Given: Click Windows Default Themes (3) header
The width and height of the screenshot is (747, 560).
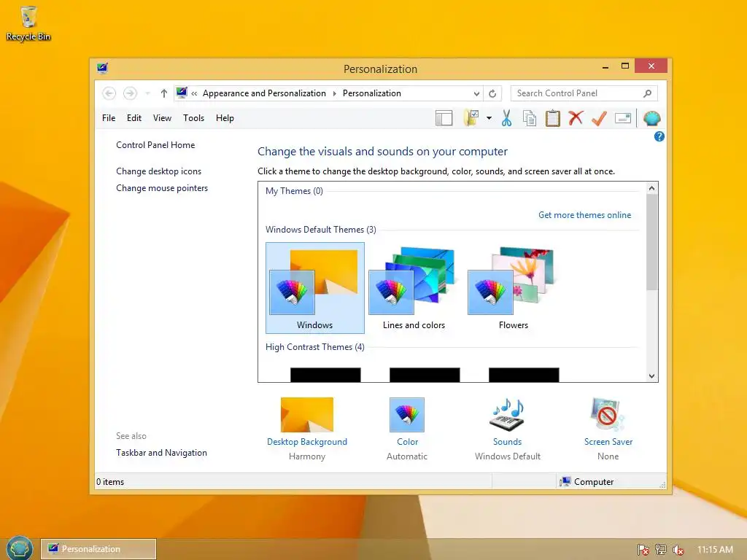Looking at the screenshot, I should [321, 230].
